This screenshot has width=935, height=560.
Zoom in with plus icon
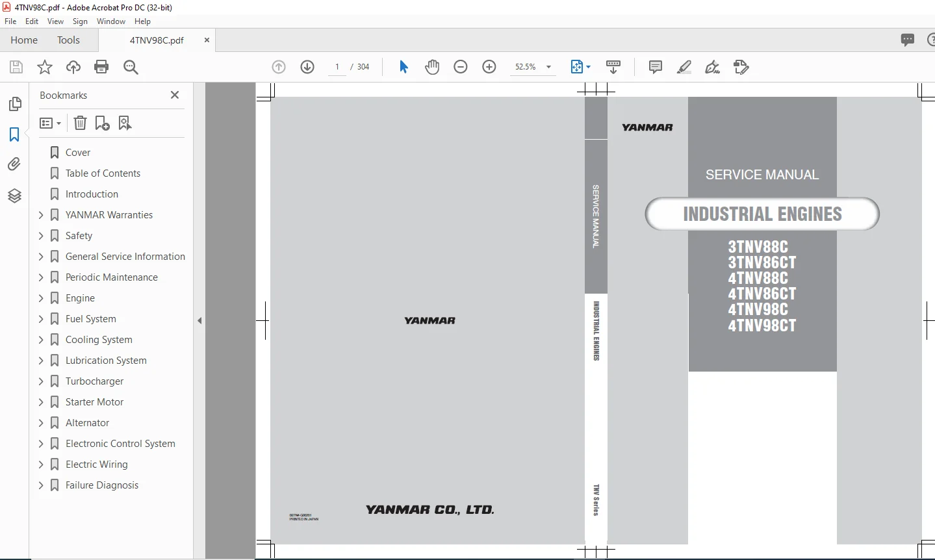[x=489, y=67]
